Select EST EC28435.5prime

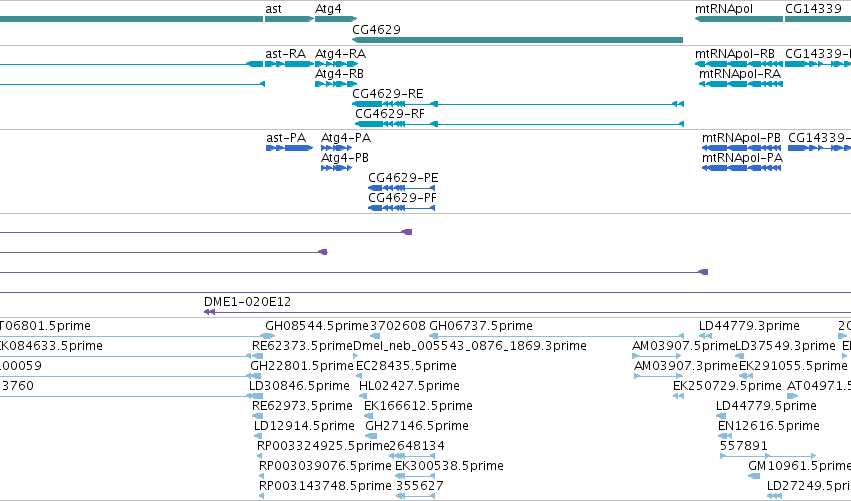coord(406,366)
